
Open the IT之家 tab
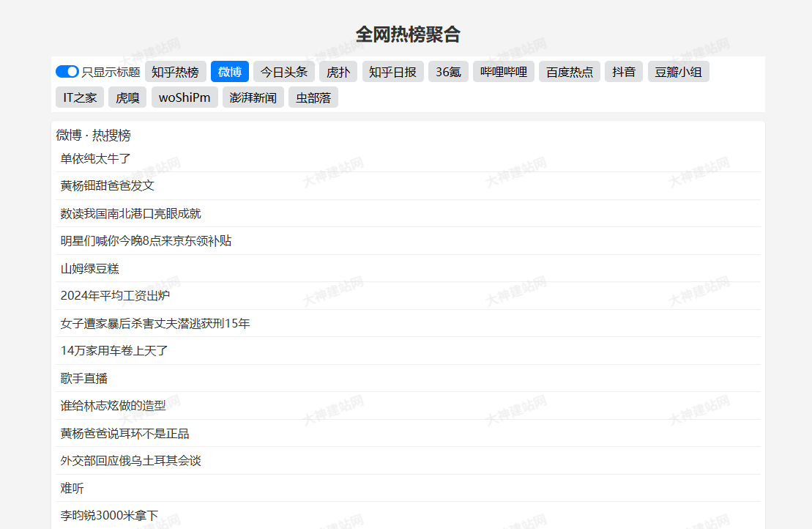[80, 97]
